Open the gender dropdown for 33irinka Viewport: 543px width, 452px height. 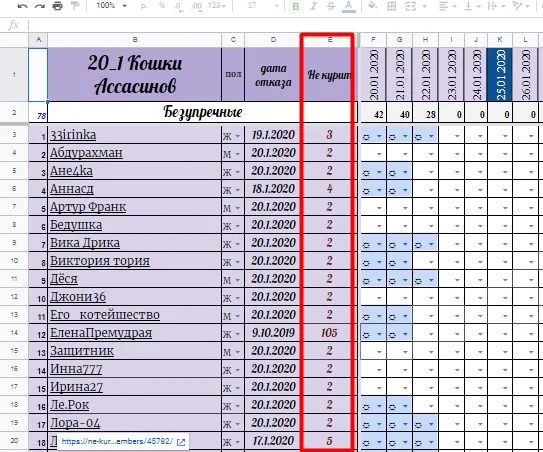[x=238, y=136]
